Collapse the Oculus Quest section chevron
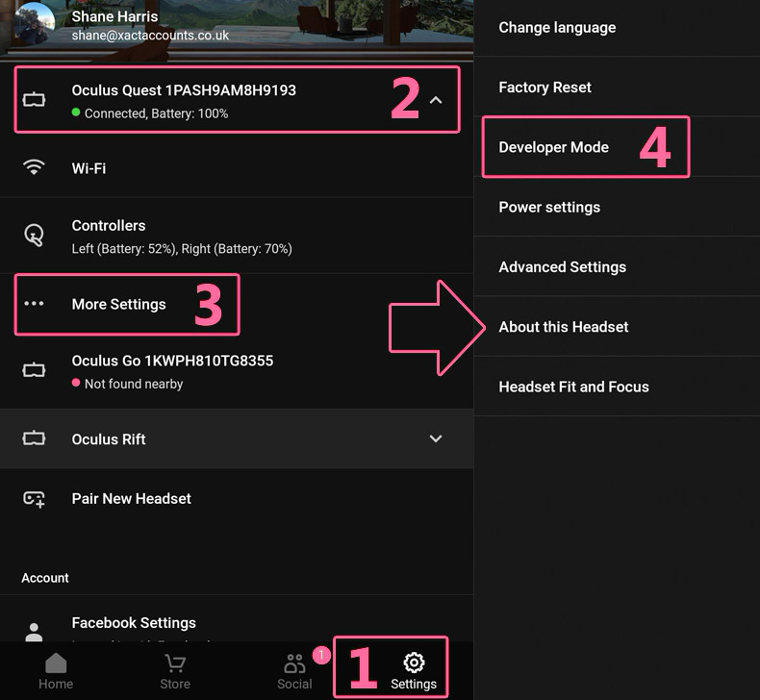Viewport: 760px width, 700px height. (436, 100)
